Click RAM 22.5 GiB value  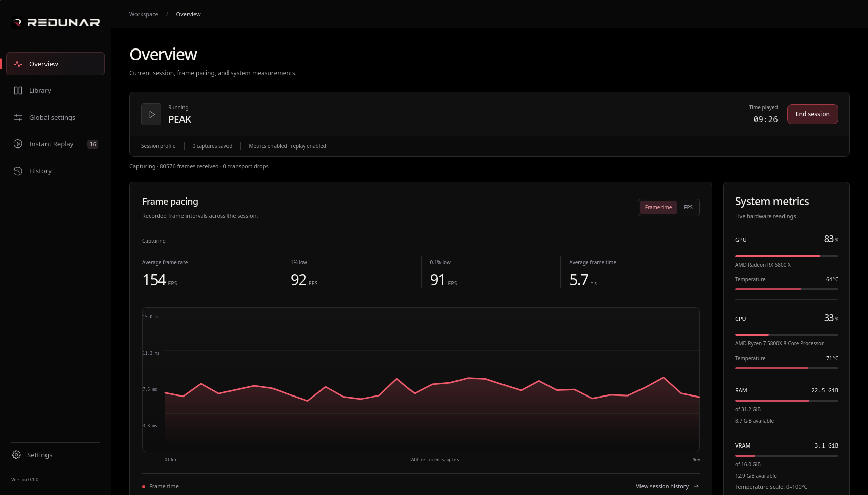click(825, 391)
